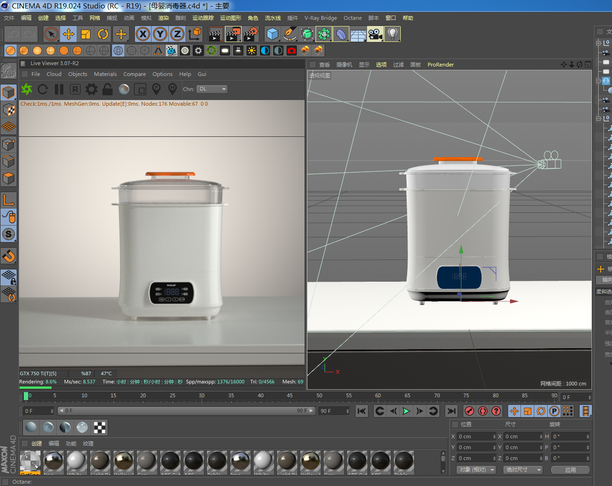This screenshot has width=612, height=486.
Task: Click the X position input field
Action: (x=475, y=436)
